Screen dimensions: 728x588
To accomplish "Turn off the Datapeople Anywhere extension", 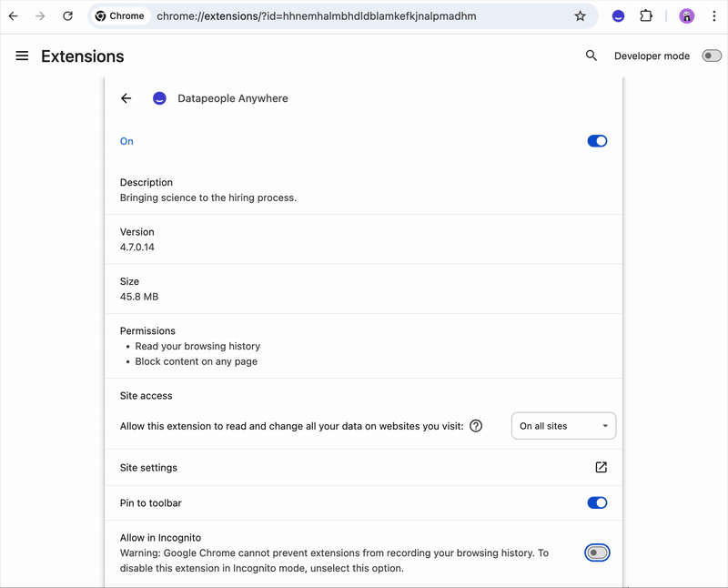I will (x=597, y=141).
